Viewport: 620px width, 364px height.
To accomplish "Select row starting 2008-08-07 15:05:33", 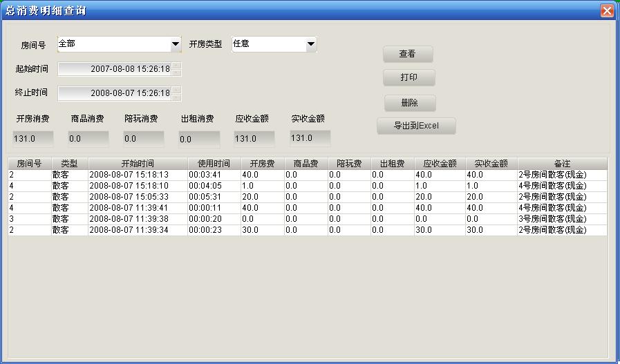I will click(x=308, y=197).
